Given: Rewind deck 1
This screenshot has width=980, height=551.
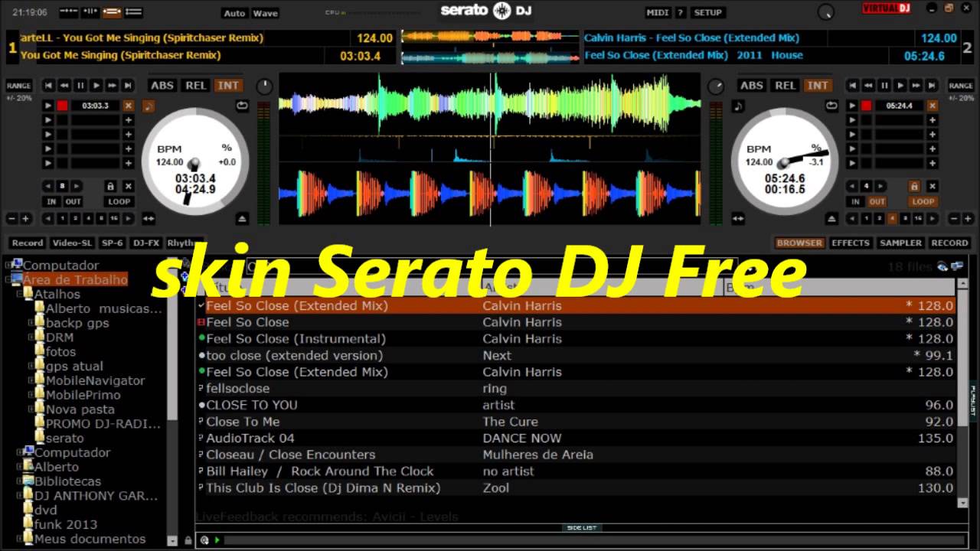Looking at the screenshot, I should click(64, 86).
